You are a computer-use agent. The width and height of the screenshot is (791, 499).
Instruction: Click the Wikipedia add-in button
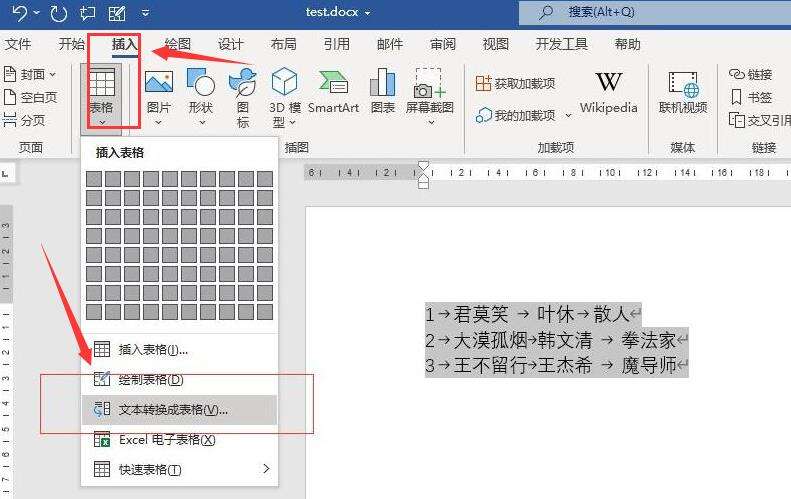[608, 93]
